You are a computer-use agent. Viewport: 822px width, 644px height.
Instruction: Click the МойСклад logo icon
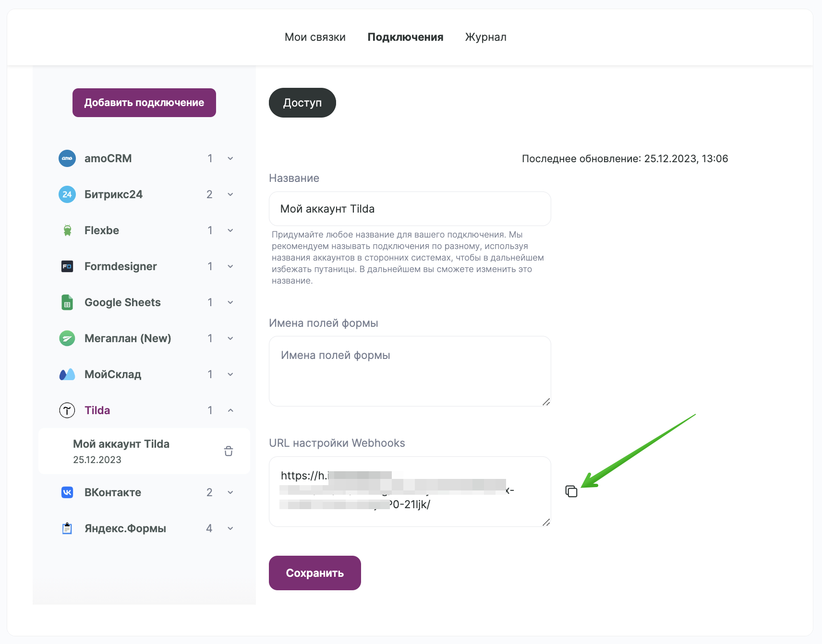(x=67, y=374)
